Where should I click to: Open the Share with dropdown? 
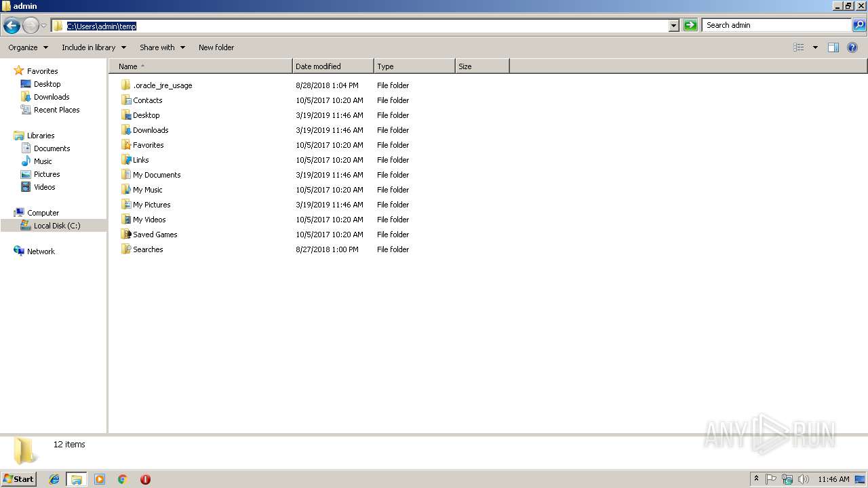click(162, 47)
